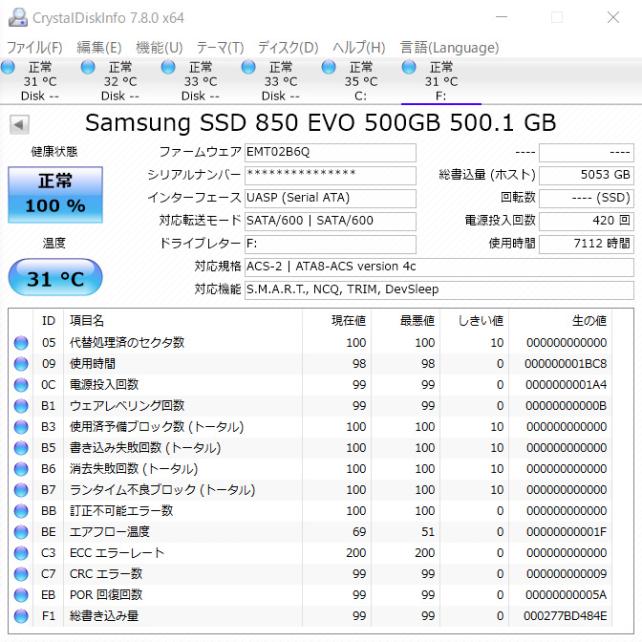
Task: Click the blue status icon for attribute B7
Action: [x=21, y=490]
